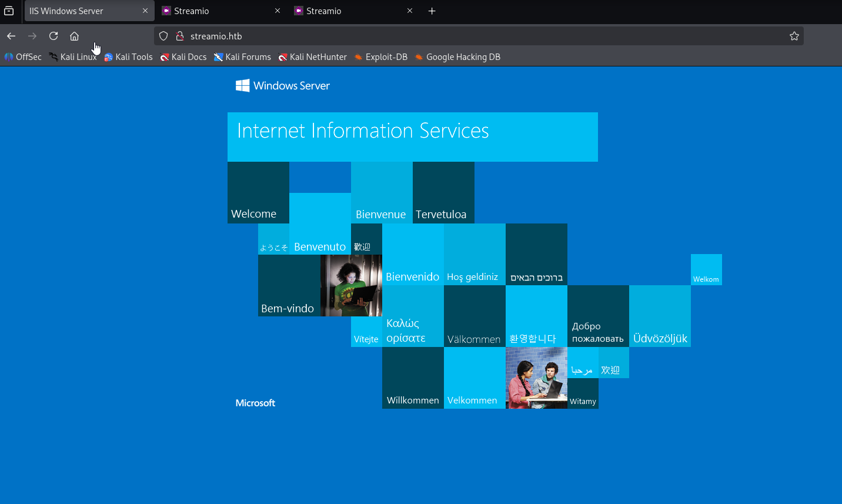Open the tracking protection shield icon
Screen dimensions: 842x504
163,36
